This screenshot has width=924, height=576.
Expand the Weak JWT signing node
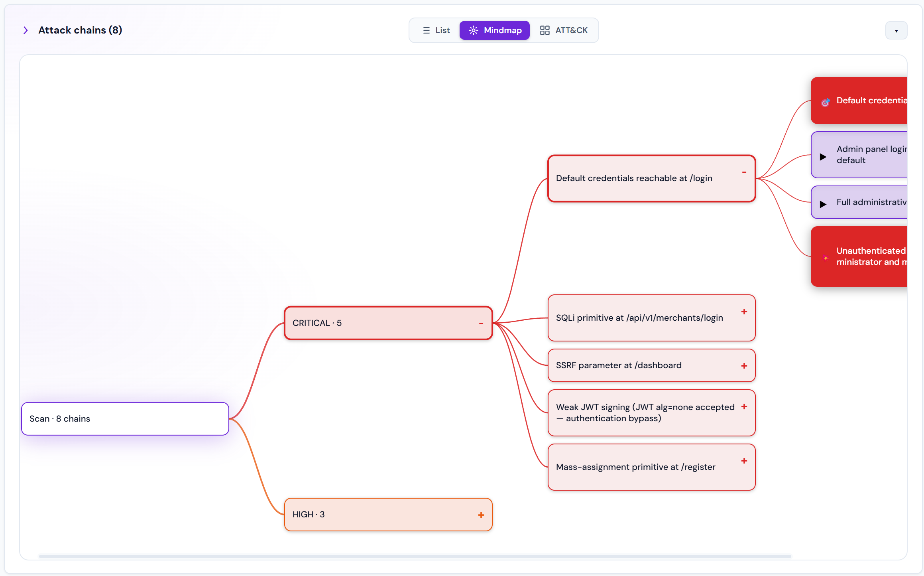click(744, 407)
